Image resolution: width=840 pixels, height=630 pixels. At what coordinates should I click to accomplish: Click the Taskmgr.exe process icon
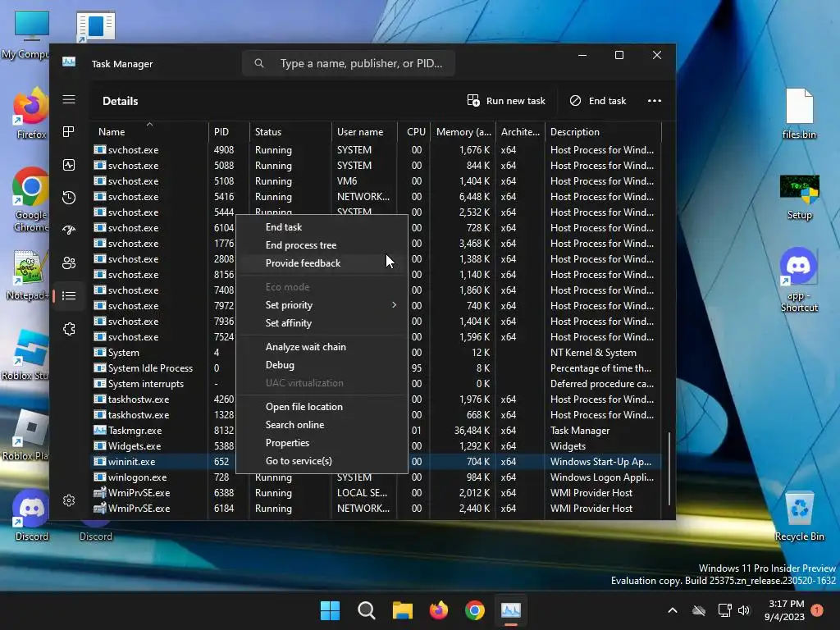99,430
